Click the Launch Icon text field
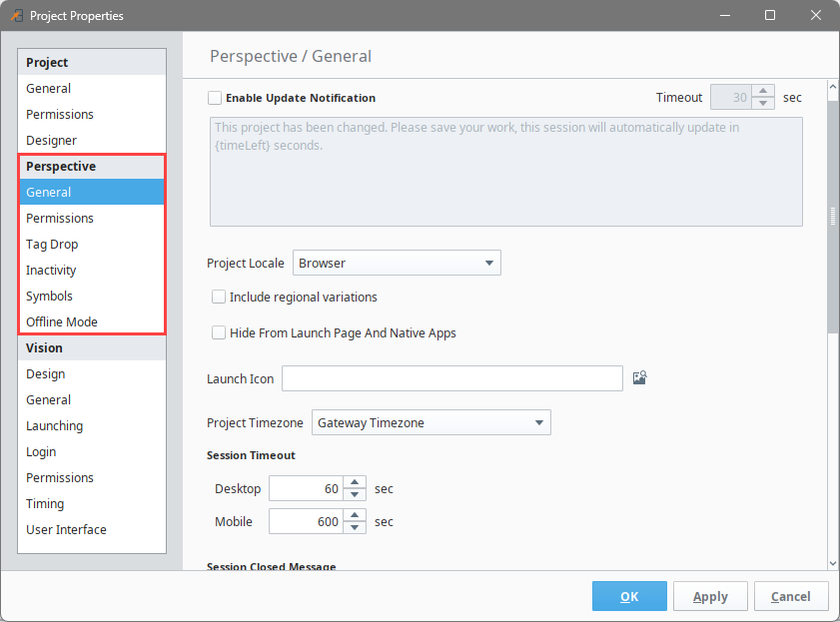The width and height of the screenshot is (840, 622). click(452, 378)
